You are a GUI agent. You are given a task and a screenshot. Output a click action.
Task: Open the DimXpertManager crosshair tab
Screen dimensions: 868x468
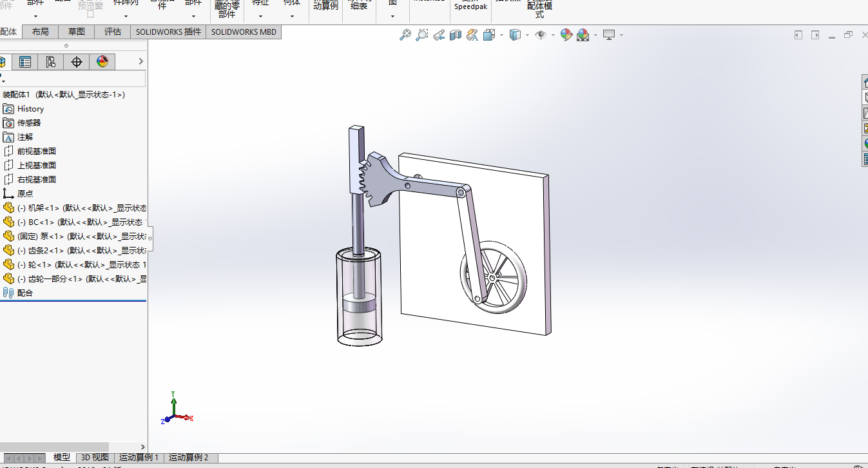(x=77, y=62)
